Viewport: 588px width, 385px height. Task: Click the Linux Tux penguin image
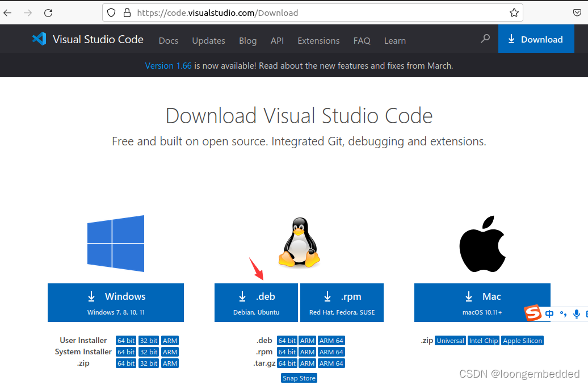click(x=299, y=242)
